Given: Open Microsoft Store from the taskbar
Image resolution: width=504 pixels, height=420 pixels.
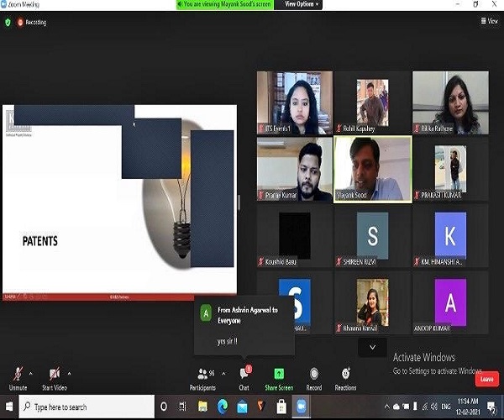Looking at the screenshot, I should click(281, 407).
